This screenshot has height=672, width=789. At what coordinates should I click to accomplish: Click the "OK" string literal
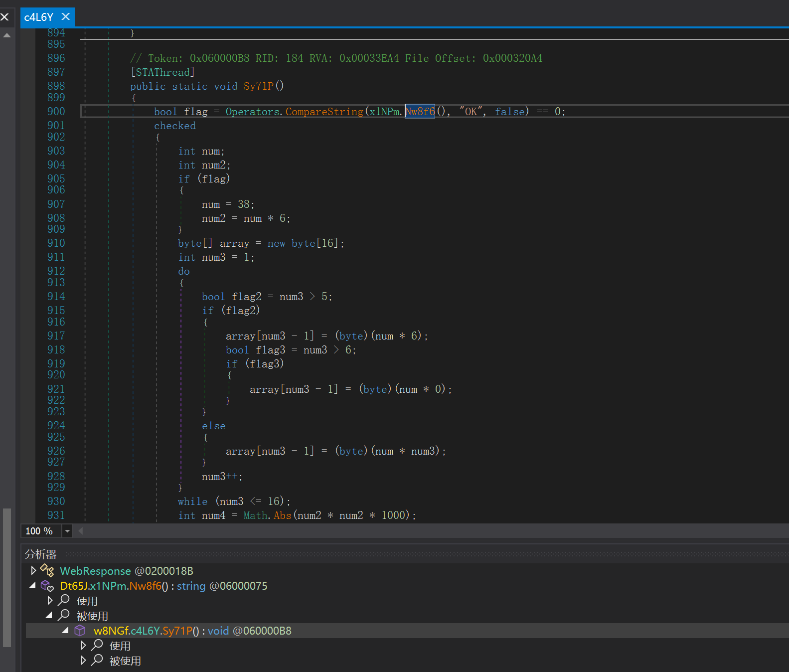pos(471,112)
